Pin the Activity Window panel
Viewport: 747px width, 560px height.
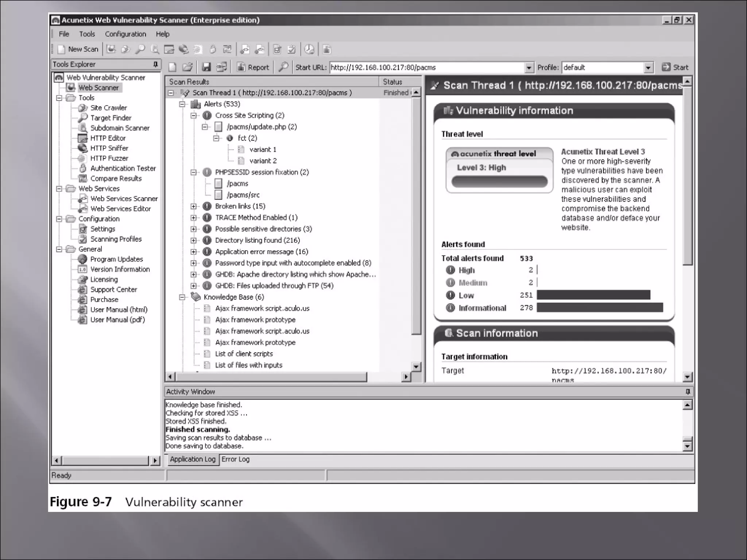(688, 392)
